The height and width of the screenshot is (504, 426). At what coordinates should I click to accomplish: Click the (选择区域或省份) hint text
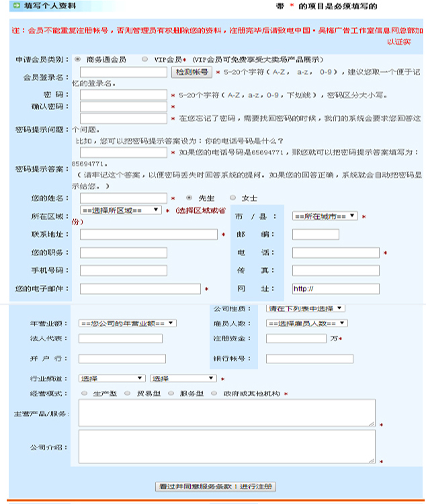149,216
